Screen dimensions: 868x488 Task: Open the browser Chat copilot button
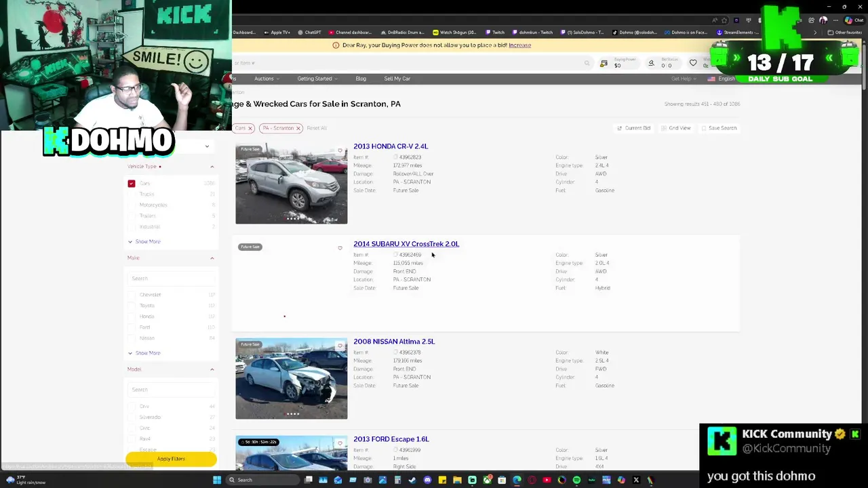click(853, 20)
